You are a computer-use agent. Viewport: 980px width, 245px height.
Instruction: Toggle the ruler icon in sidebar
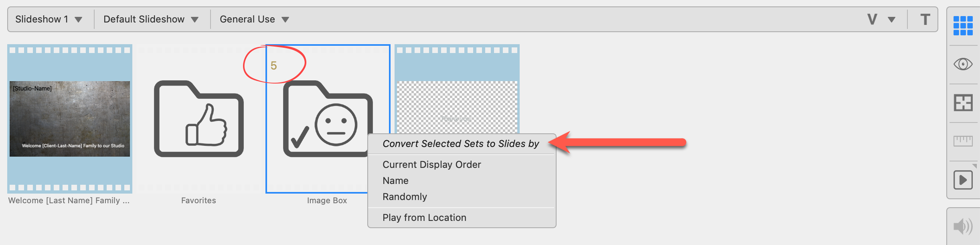(x=963, y=141)
